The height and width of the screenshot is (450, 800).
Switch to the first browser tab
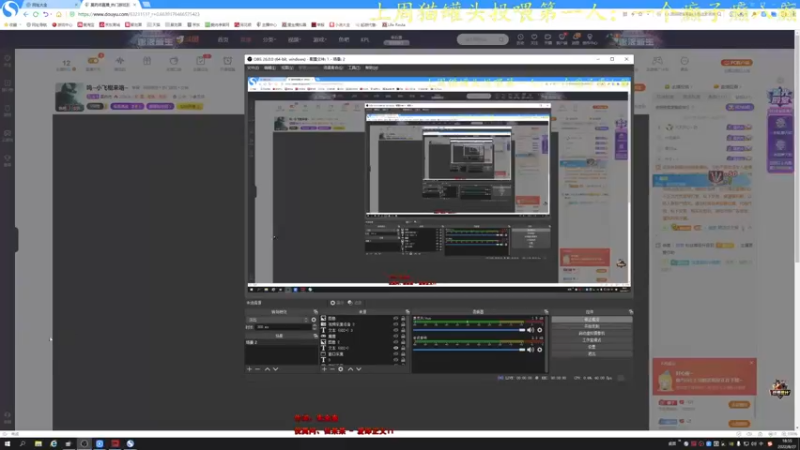[x=49, y=5]
